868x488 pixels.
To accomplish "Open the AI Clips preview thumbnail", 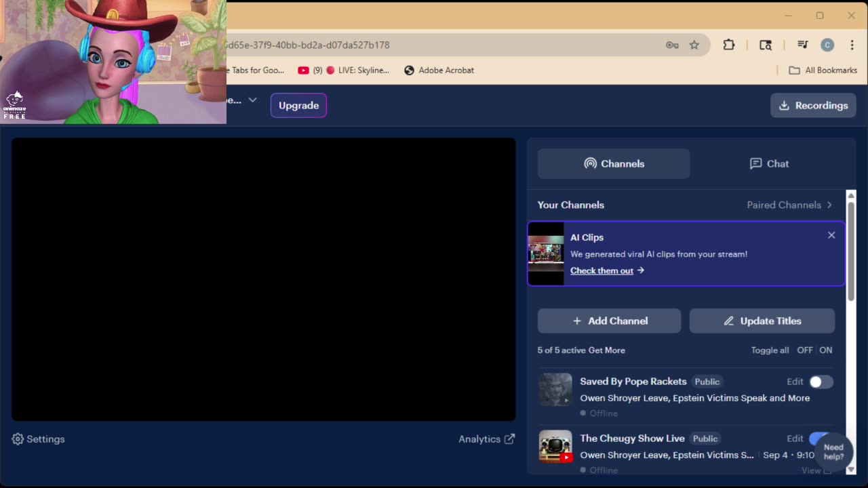I will pos(546,253).
